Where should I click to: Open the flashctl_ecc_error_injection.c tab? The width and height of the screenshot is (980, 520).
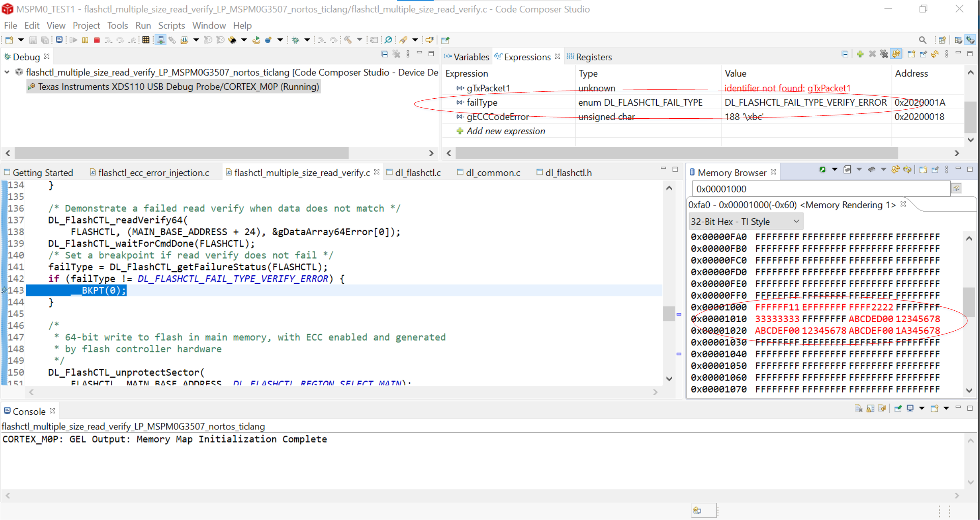(x=149, y=173)
